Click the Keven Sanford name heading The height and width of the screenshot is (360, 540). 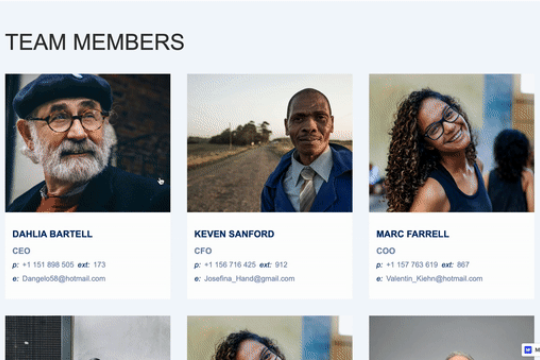(x=234, y=234)
